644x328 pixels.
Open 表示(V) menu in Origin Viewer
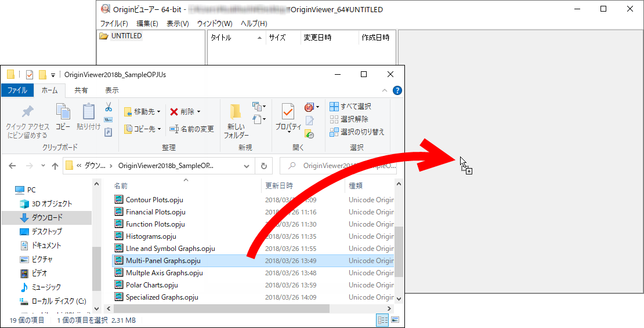click(178, 23)
